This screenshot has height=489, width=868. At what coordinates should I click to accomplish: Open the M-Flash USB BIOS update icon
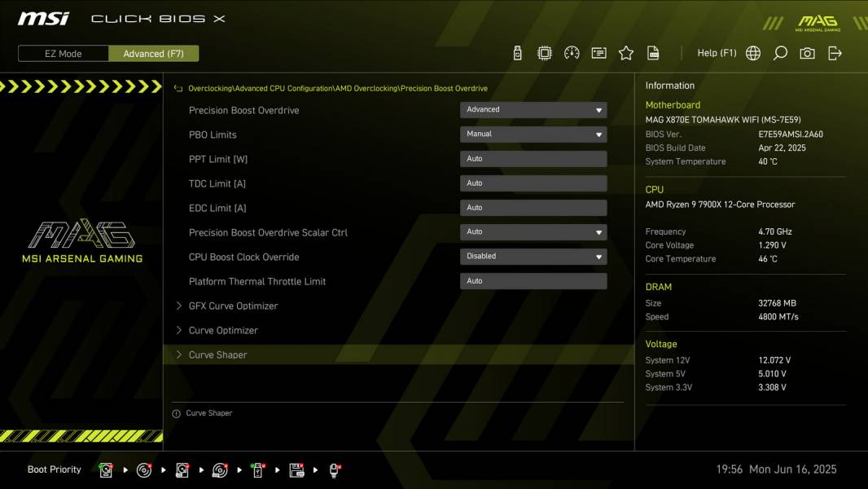[517, 53]
